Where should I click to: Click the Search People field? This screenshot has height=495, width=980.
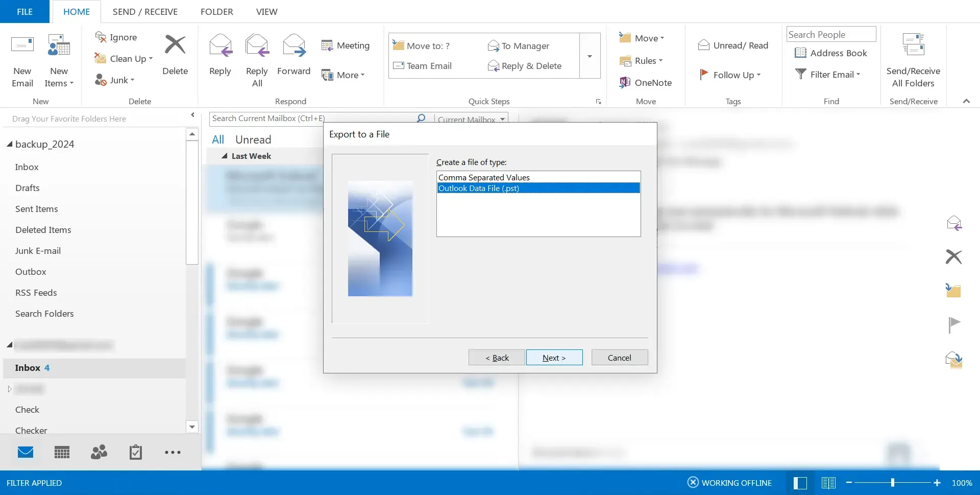(831, 34)
